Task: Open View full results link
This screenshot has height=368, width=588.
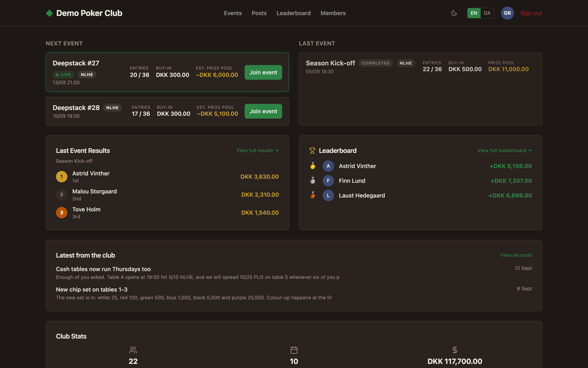Action: [x=257, y=150]
